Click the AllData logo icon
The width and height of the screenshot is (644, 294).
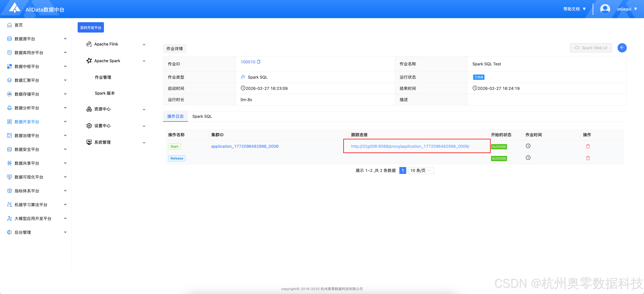point(15,8)
